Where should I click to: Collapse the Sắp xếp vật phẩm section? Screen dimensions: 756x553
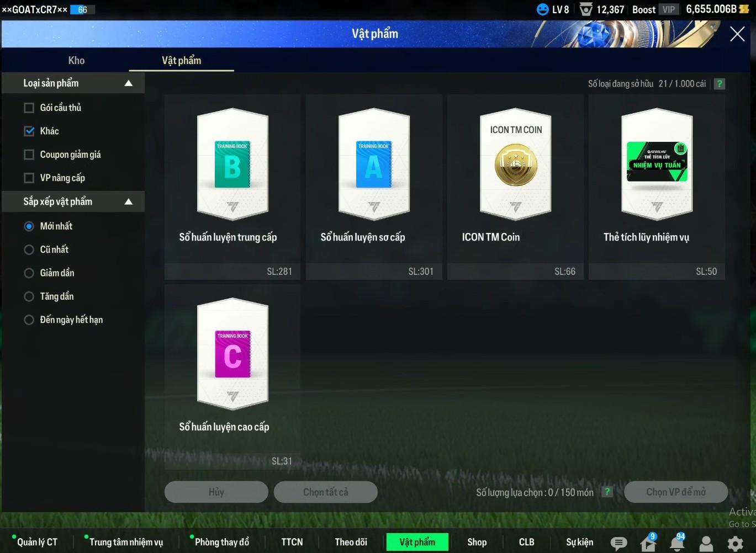click(x=128, y=202)
